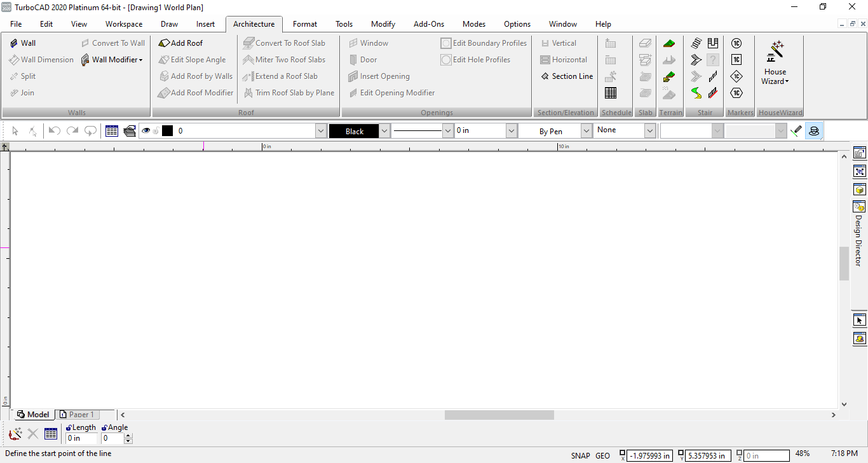868x463 pixels.
Task: Toggle GEO mode in status bar
Action: pos(602,455)
